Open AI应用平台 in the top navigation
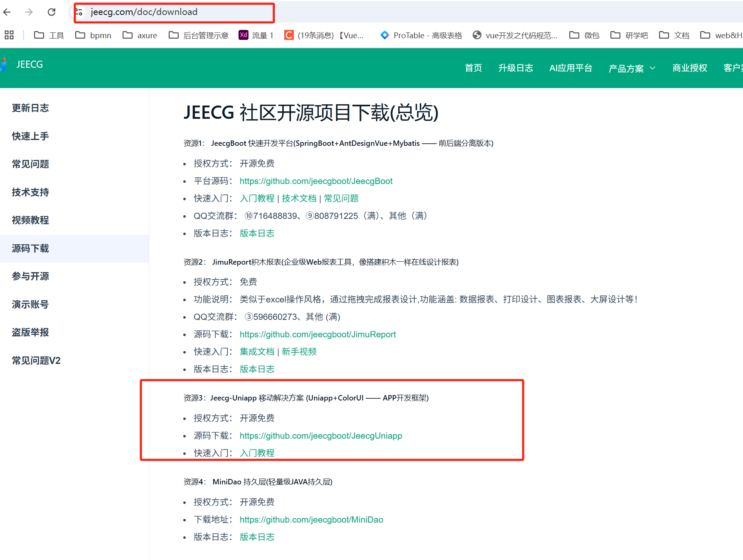Viewport: 743px width, 560px height. pos(571,68)
